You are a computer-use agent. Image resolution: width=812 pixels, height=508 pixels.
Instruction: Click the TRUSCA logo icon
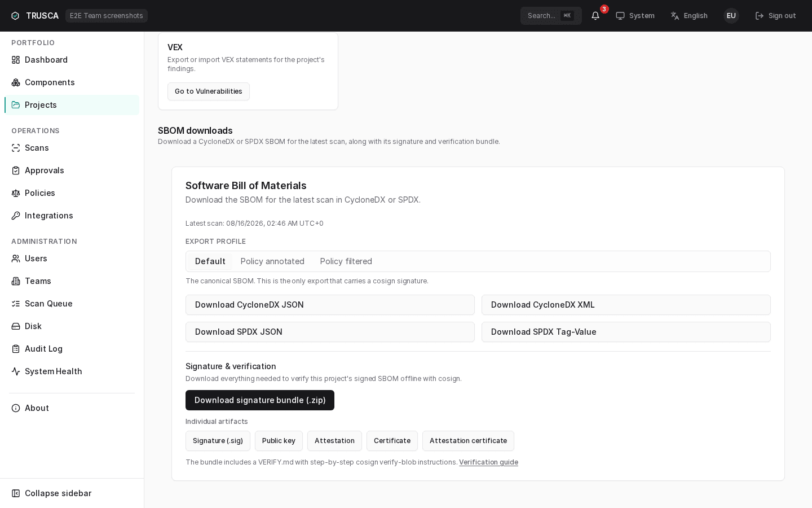click(15, 16)
